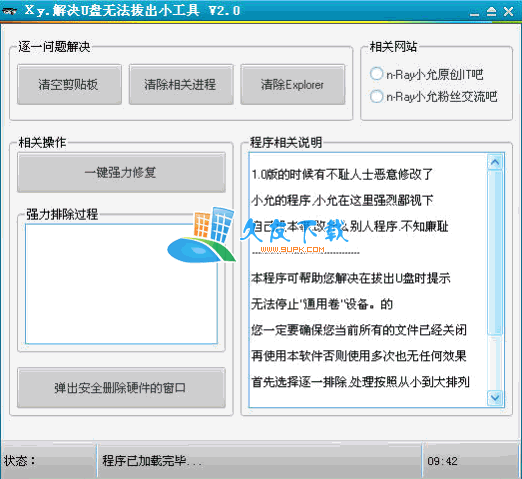This screenshot has height=479, width=522.
Task: Close the Xy tool window
Action: (508, 12)
